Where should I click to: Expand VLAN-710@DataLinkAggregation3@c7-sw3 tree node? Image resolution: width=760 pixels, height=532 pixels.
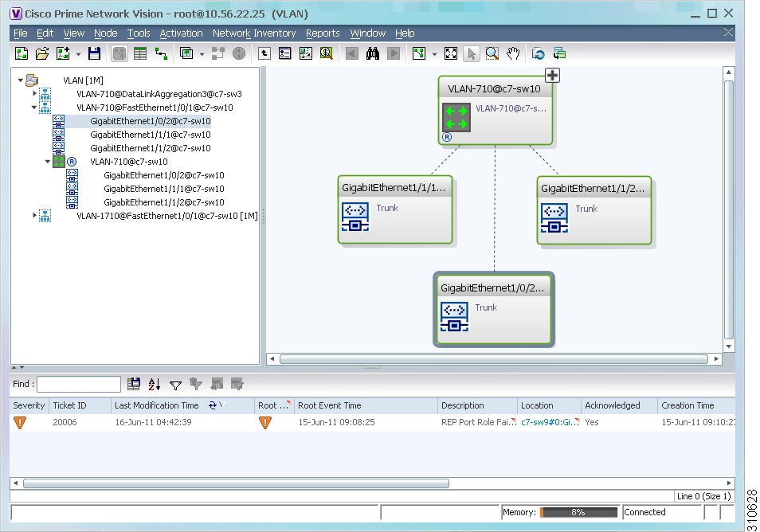(34, 93)
